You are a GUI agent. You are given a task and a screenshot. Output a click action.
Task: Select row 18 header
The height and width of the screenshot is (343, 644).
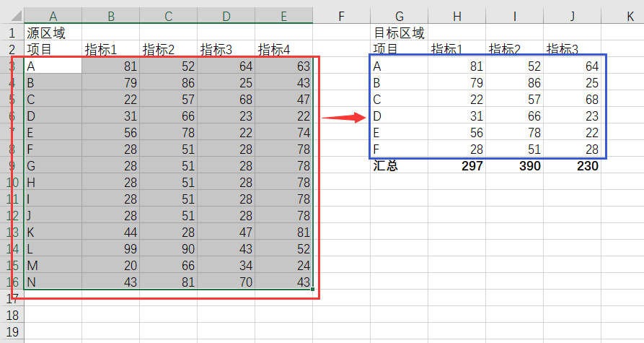[12, 315]
